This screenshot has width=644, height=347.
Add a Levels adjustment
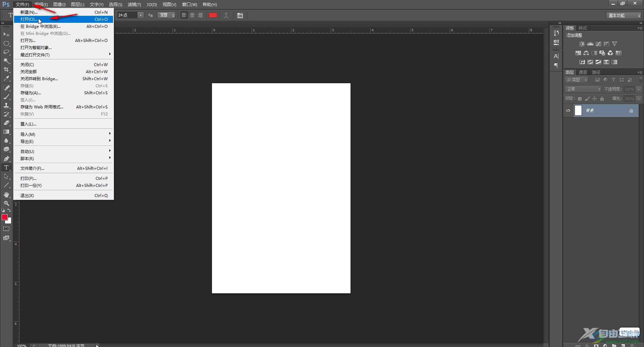(x=590, y=44)
